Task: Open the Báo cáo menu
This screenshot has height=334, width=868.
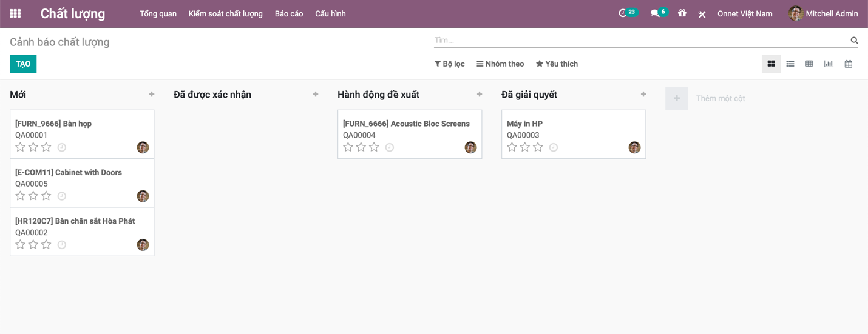Action: click(x=289, y=13)
